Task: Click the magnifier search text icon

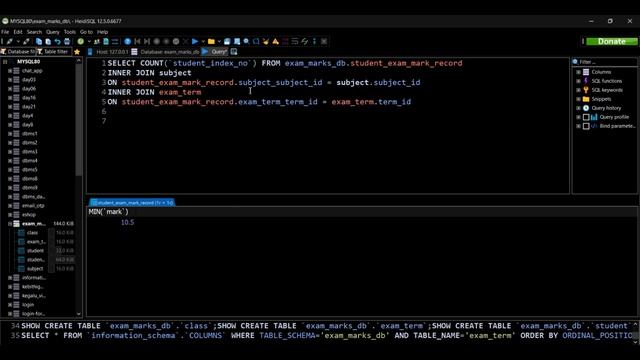Action: pyautogui.click(x=247, y=42)
